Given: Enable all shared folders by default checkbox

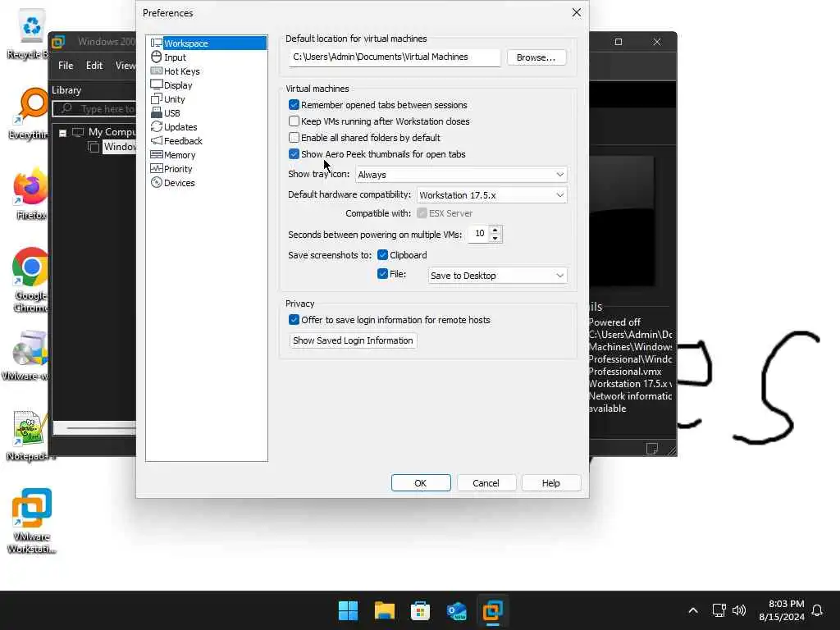Looking at the screenshot, I should (x=294, y=138).
